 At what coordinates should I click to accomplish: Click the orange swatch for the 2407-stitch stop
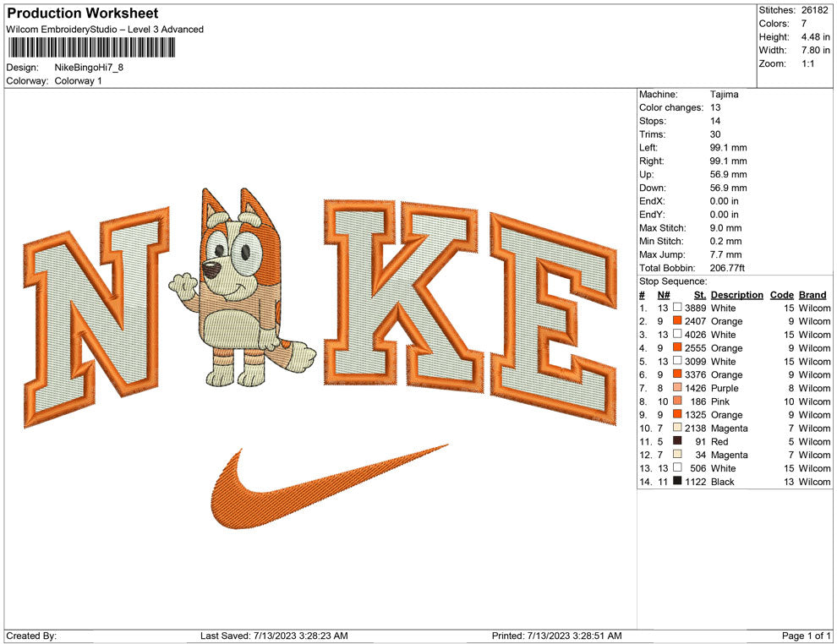tap(677, 320)
